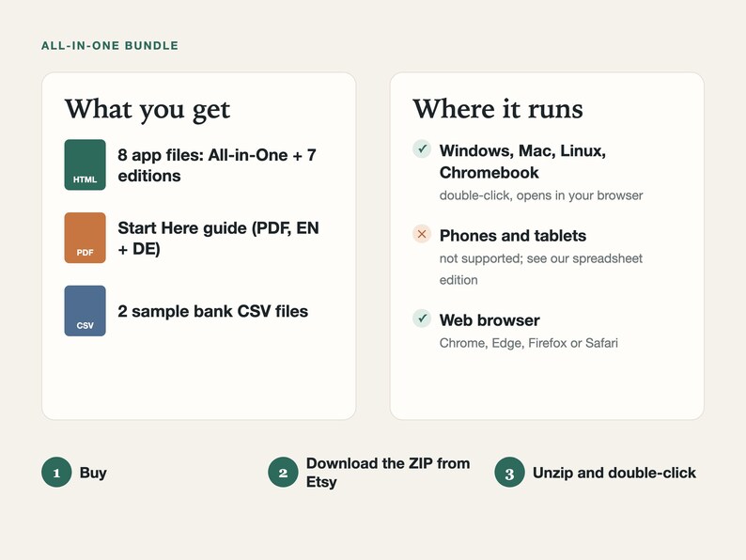Screen dimensions: 746x560
Task: Click 'Chrome, Edge, Firefox or Safari' text
Action: (x=529, y=343)
